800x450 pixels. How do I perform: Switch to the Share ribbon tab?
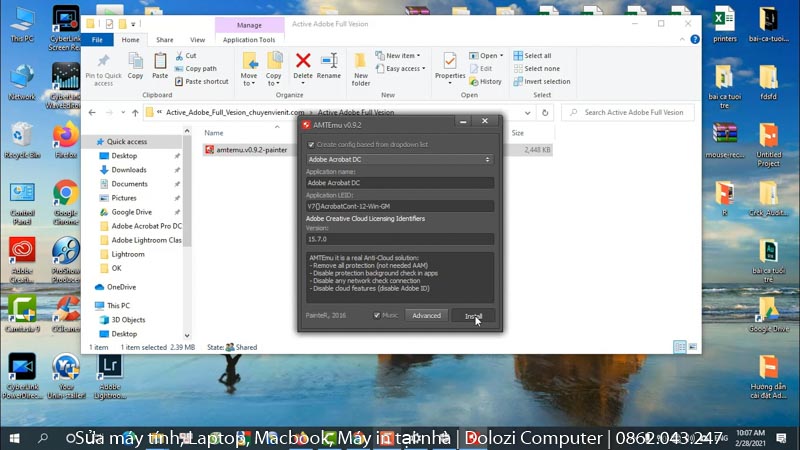[x=164, y=40]
